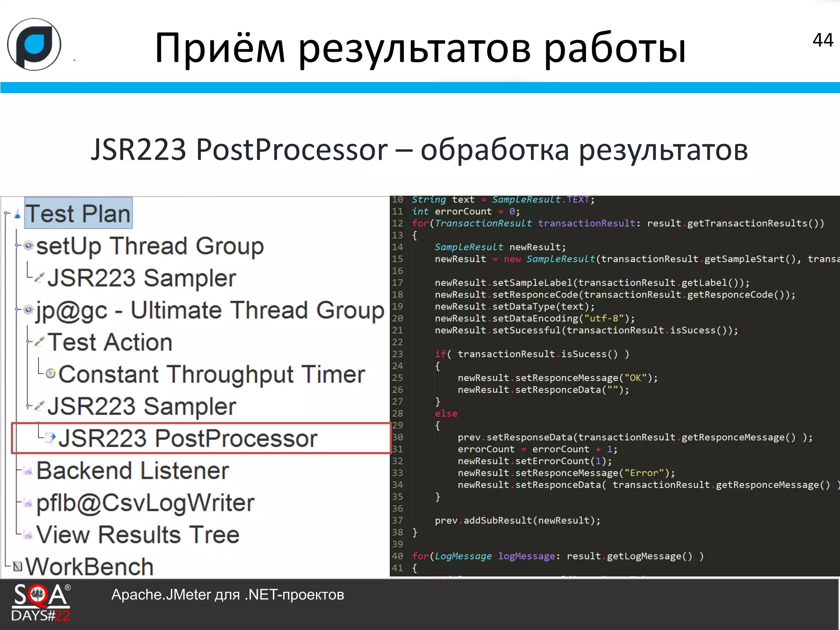The height and width of the screenshot is (630, 840).
Task: Select JSR223 Sampler under Ultimate Thread Group
Action: pyautogui.click(x=142, y=406)
